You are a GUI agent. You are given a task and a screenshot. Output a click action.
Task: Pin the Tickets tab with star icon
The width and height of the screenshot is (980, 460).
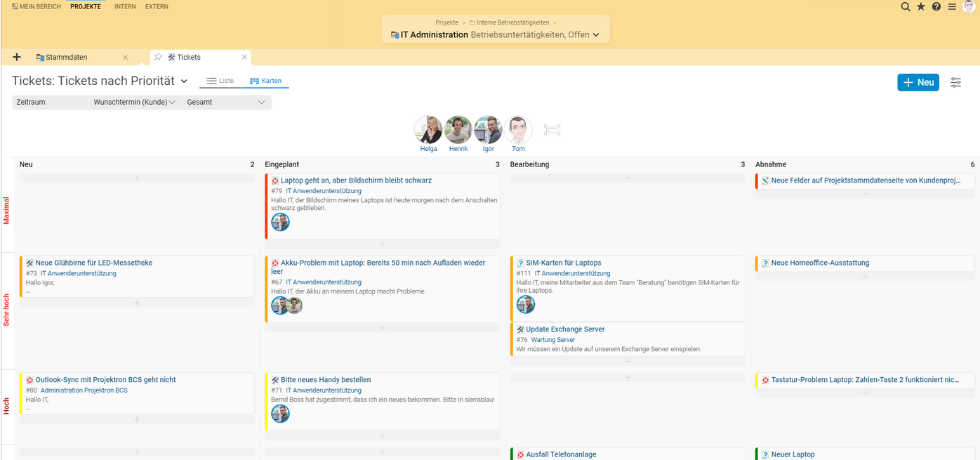[158, 57]
